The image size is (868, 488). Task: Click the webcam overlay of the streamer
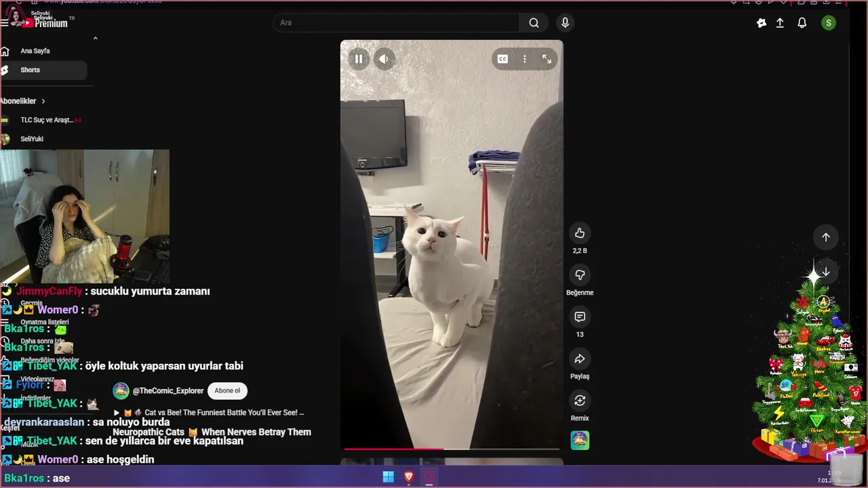click(85, 217)
